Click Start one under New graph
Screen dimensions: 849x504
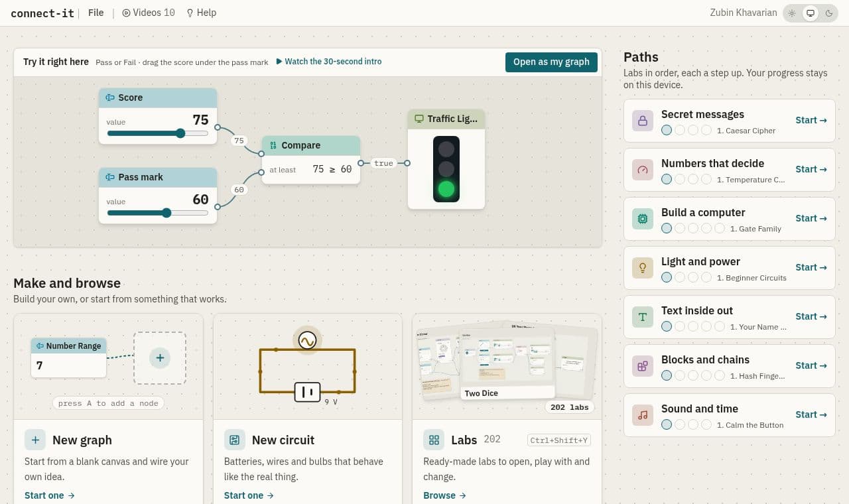pos(50,495)
